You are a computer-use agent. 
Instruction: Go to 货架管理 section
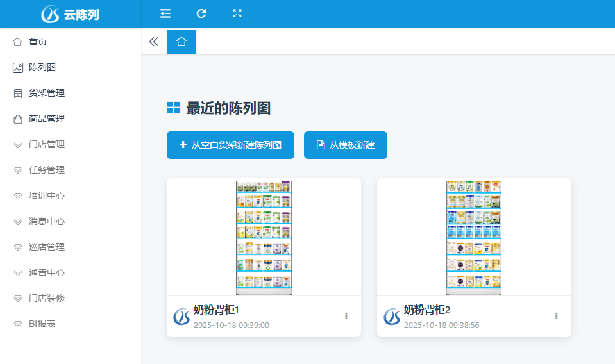coord(47,93)
